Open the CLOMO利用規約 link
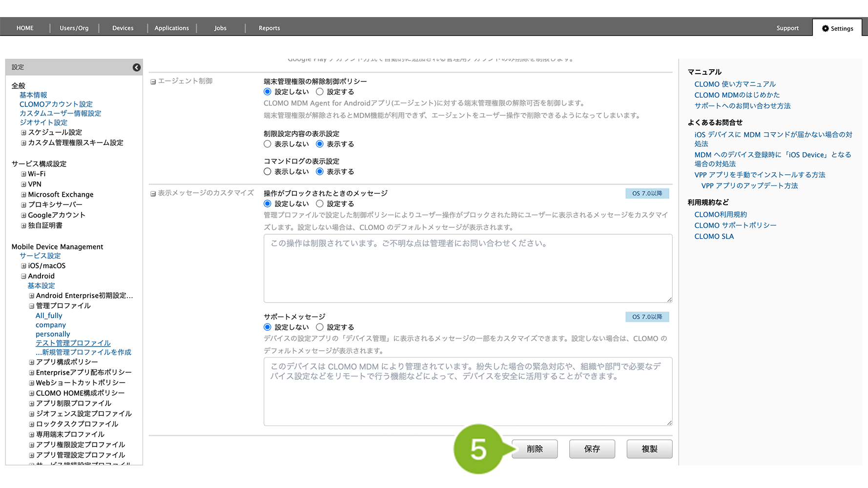This screenshot has width=868, height=488. [721, 215]
